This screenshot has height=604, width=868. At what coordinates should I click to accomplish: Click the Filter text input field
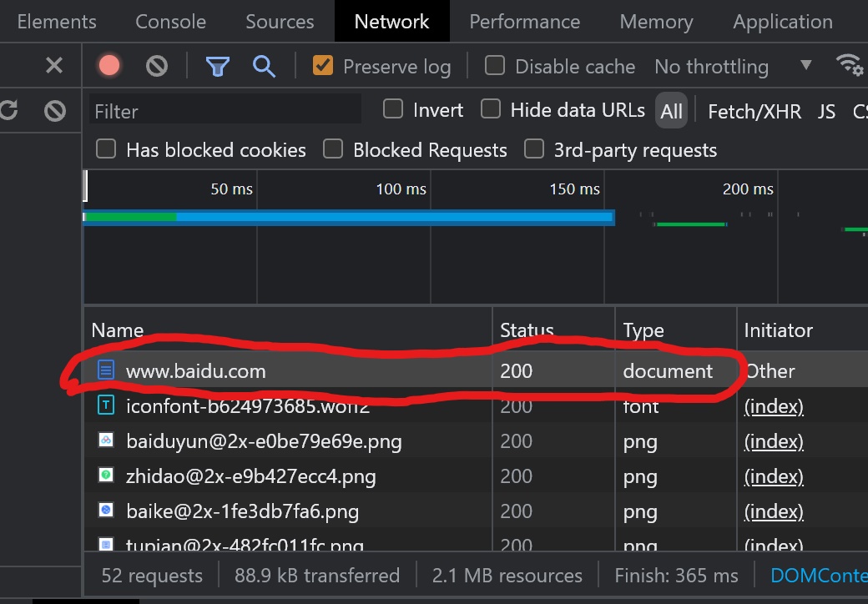tap(225, 109)
